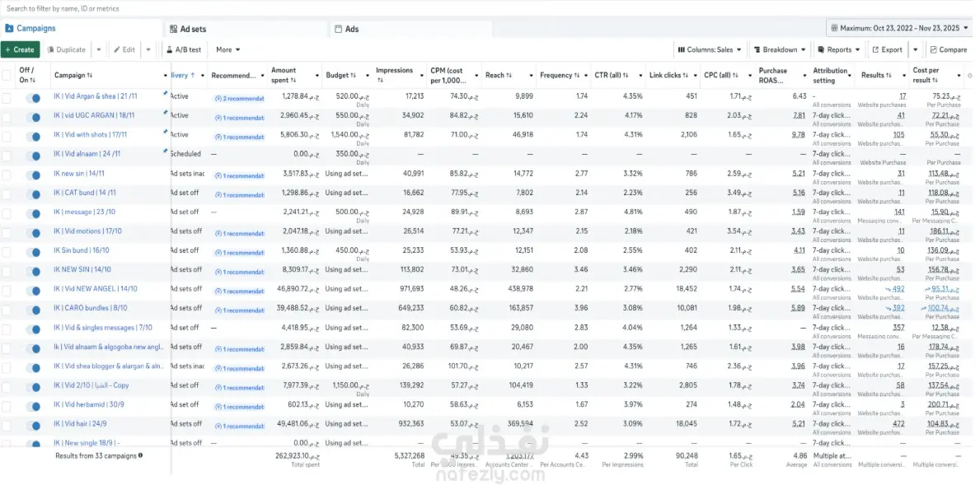Open the More dropdown menu
The height and width of the screenshot is (485, 980).
(227, 50)
